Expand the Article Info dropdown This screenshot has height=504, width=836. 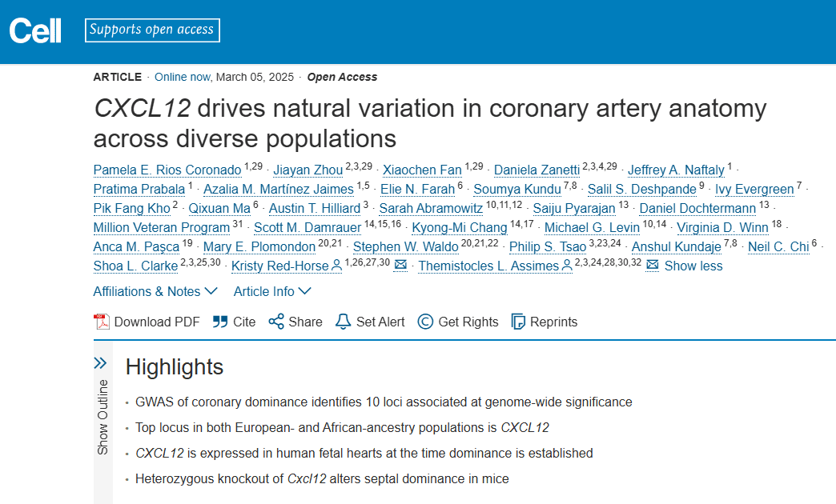tap(272, 291)
